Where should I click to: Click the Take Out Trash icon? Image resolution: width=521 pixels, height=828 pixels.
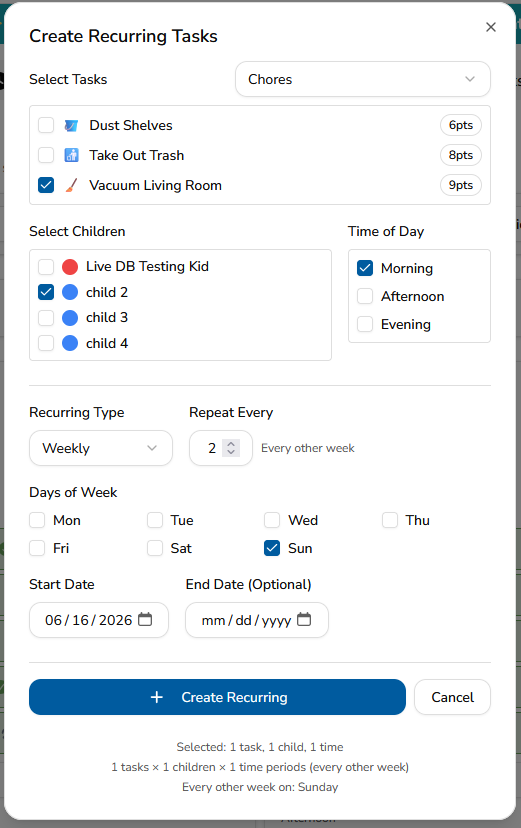pyautogui.click(x=71, y=155)
